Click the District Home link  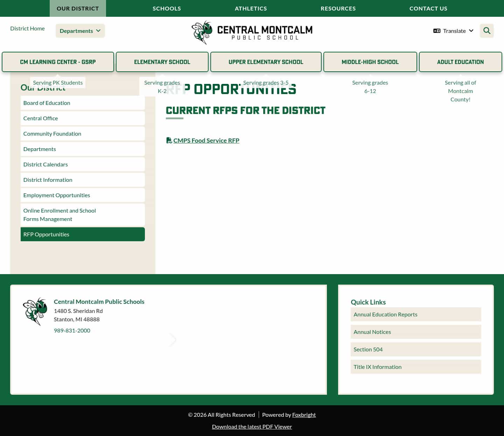pyautogui.click(x=27, y=28)
